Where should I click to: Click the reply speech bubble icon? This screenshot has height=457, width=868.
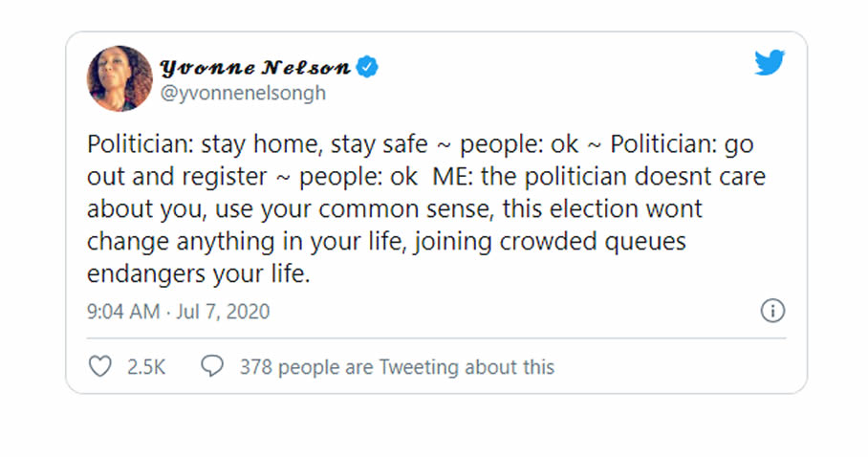[x=212, y=366]
